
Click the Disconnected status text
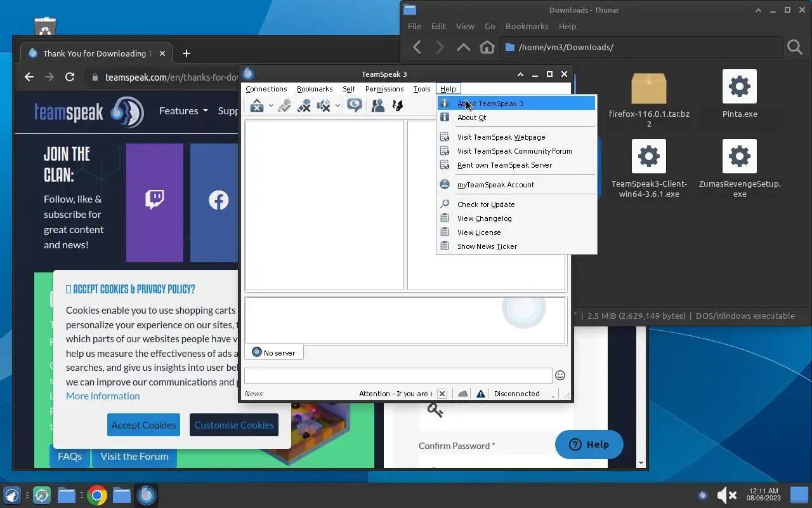[x=517, y=394]
